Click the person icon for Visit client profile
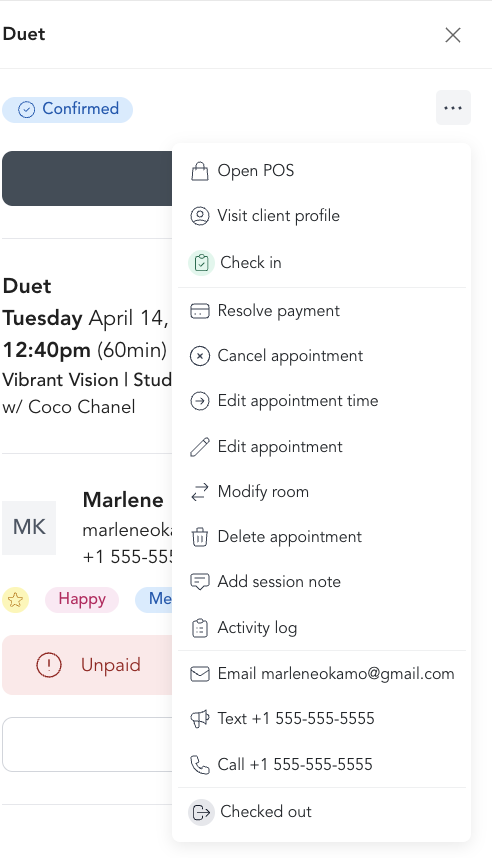The width and height of the screenshot is (492, 858). point(200,216)
